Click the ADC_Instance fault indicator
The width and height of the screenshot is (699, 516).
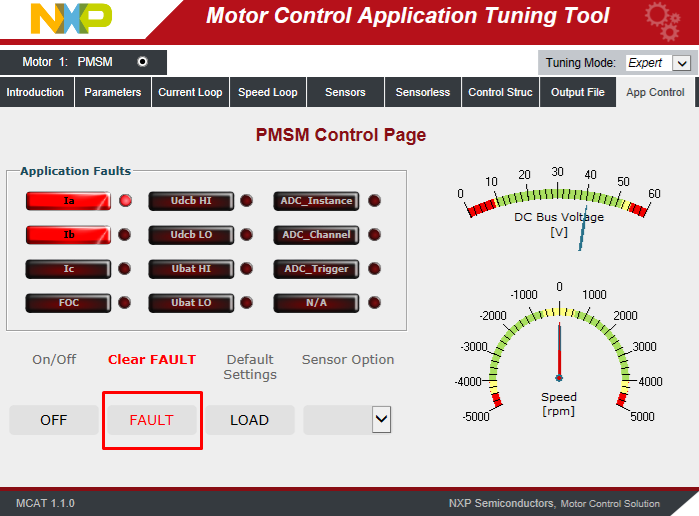pos(316,201)
